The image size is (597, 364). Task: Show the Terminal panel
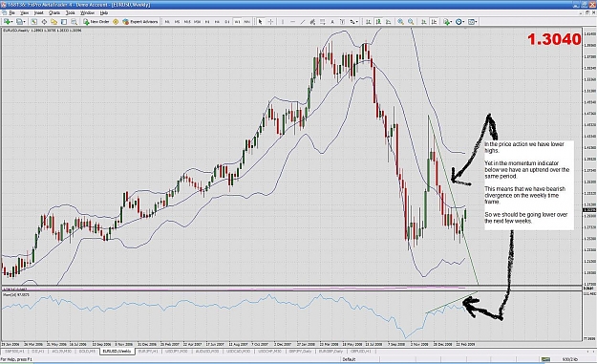click(64, 22)
